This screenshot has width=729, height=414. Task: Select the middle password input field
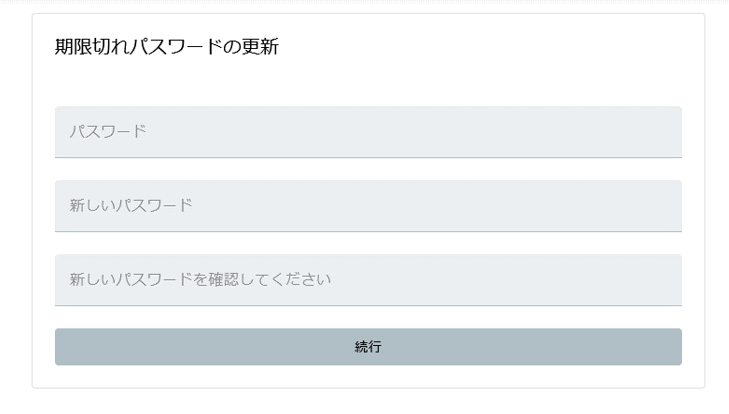[x=368, y=205]
